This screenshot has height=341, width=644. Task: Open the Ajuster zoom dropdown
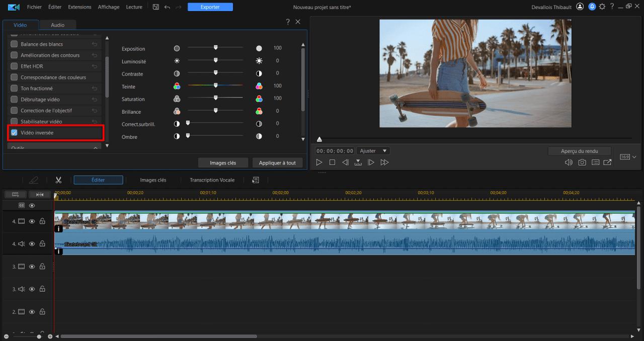[x=373, y=150]
